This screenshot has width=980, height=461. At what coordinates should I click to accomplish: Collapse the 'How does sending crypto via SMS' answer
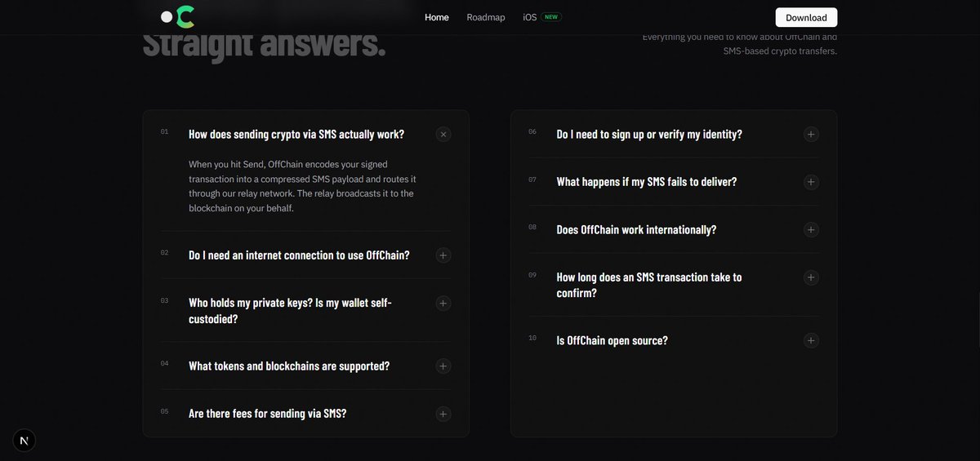pyautogui.click(x=443, y=134)
